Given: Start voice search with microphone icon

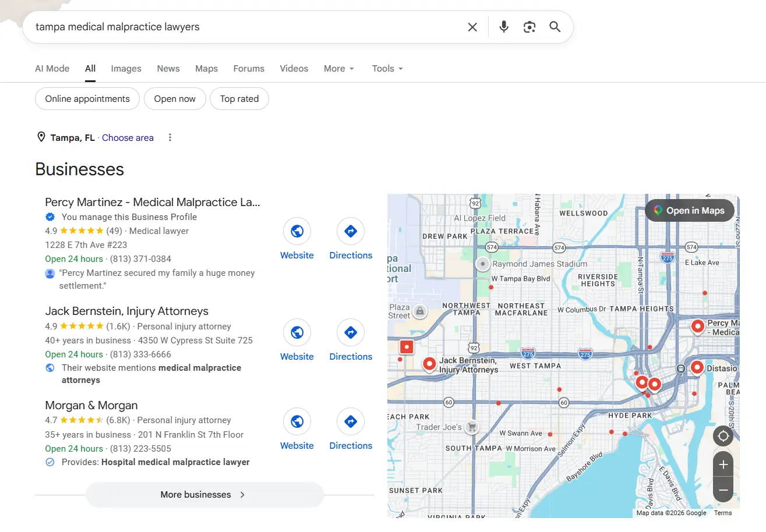Looking at the screenshot, I should 504,27.
